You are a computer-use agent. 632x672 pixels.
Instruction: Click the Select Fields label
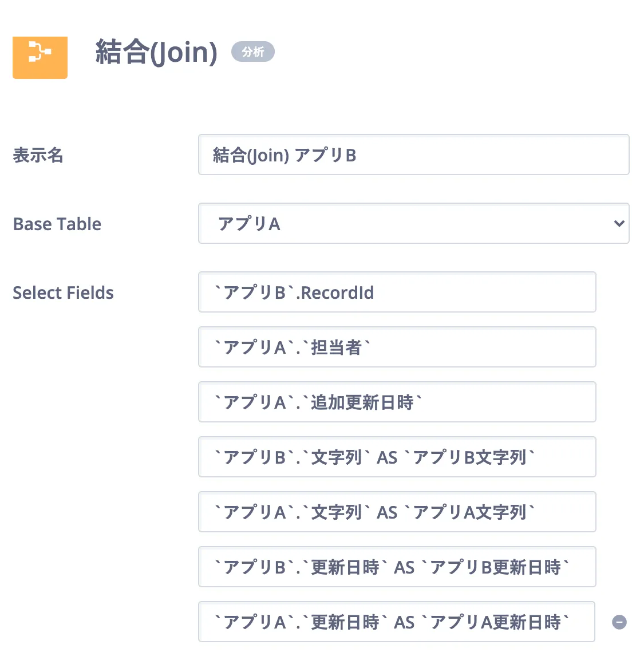tap(63, 292)
